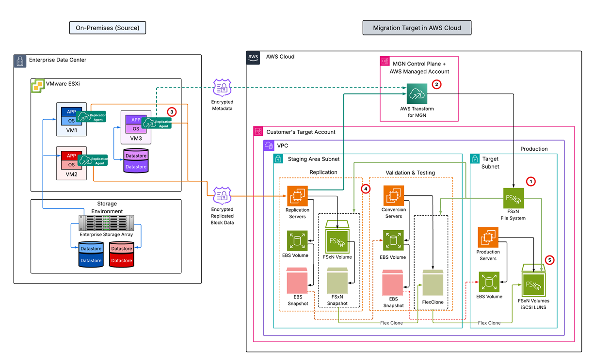Click the Customer's Target Account icon
The height and width of the screenshot is (364, 594).
(258, 131)
